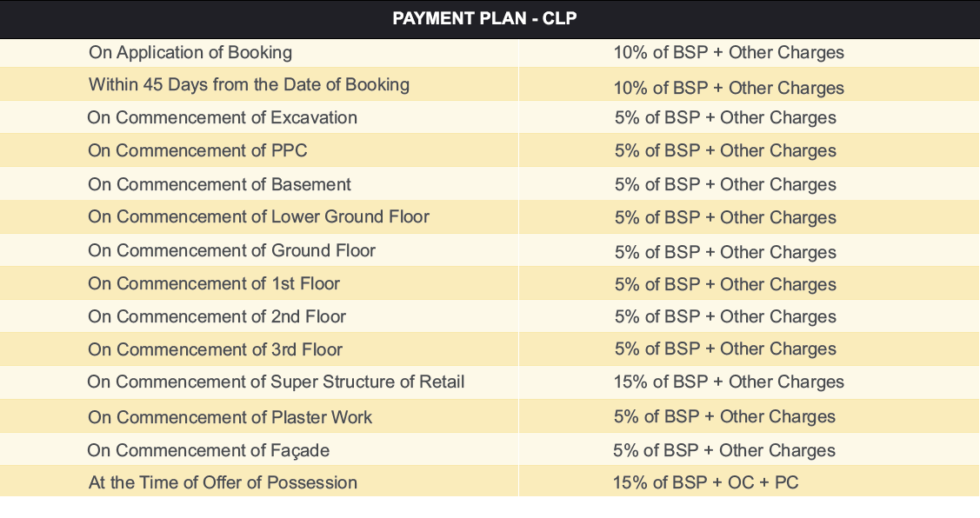The height and width of the screenshot is (518, 980).
Task: Click On Commencement of 1st Floor
Action: [214, 283]
